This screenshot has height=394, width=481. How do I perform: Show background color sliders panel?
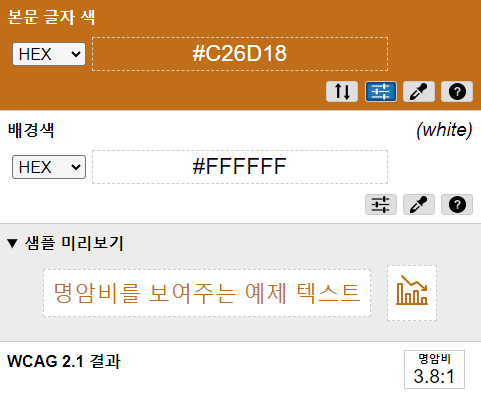[x=381, y=204]
